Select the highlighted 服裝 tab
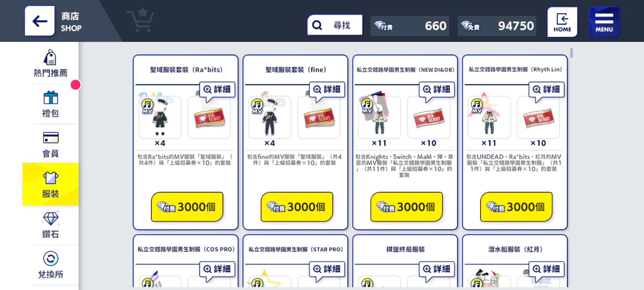The width and height of the screenshot is (644, 290). point(50,184)
